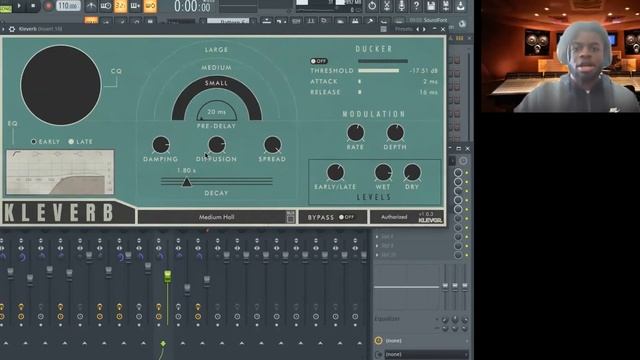Image resolution: width=640 pixels, height=360 pixels.
Task: Click the render export icon next to save
Action: click(446, 6)
